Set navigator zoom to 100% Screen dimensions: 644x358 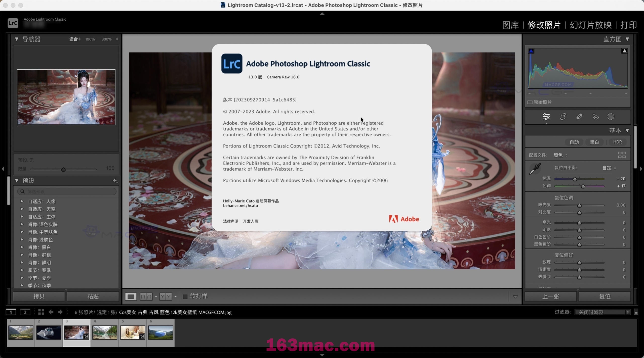pyautogui.click(x=90, y=39)
